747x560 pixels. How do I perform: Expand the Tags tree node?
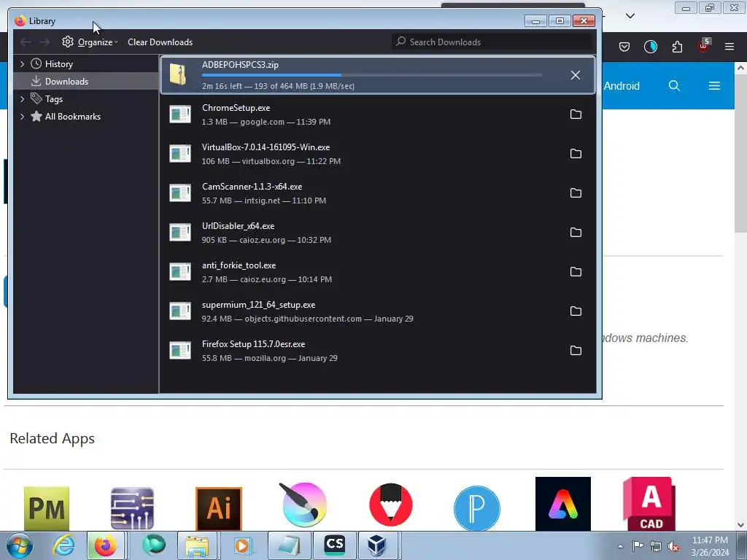[23, 99]
